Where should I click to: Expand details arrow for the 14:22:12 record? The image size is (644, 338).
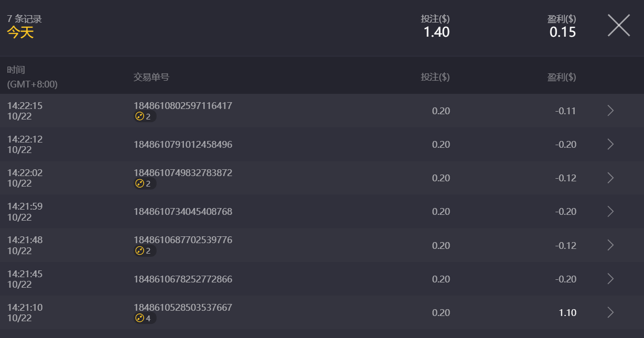pos(610,144)
